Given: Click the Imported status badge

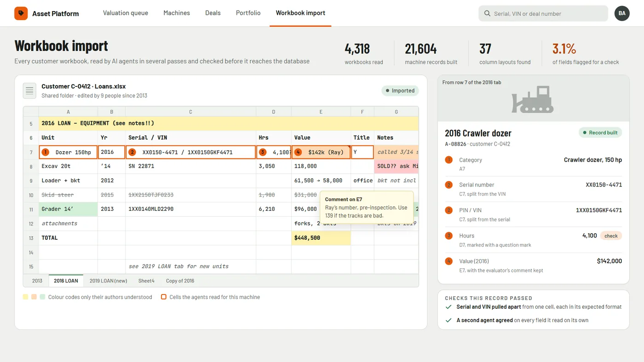Looking at the screenshot, I should 400,90.
